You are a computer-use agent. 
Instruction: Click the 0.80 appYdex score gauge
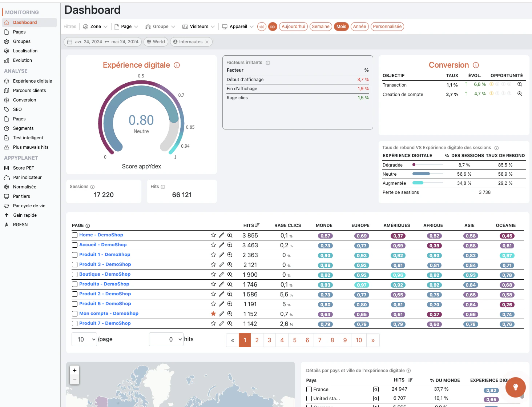141,120
